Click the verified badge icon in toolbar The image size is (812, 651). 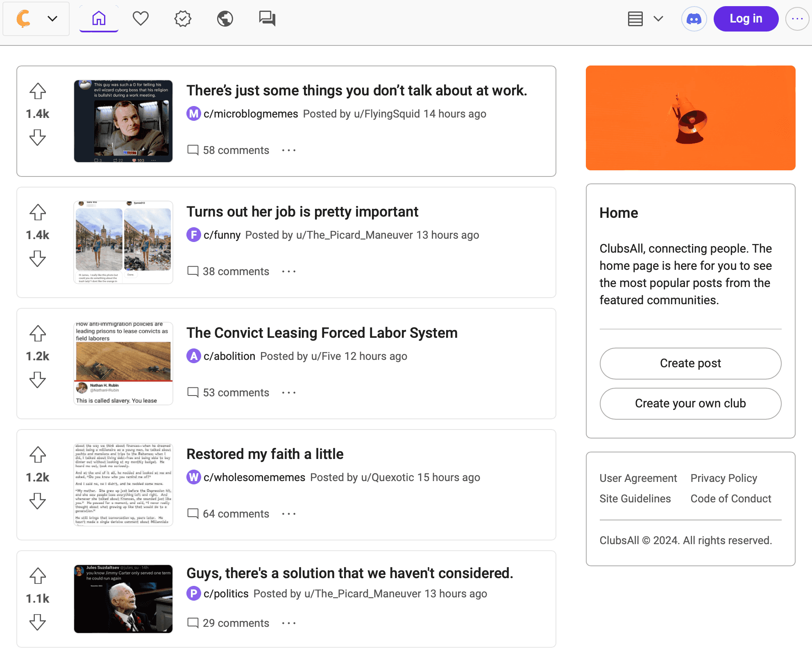point(183,18)
